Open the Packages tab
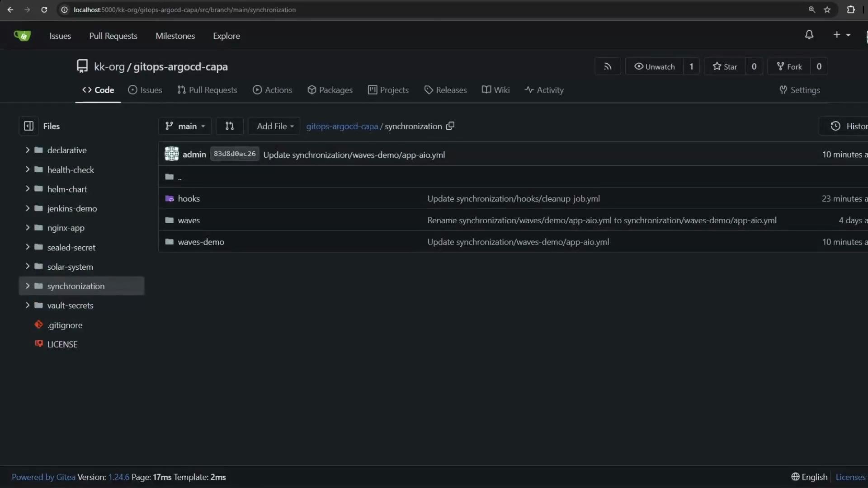This screenshot has height=488, width=868. click(x=330, y=90)
